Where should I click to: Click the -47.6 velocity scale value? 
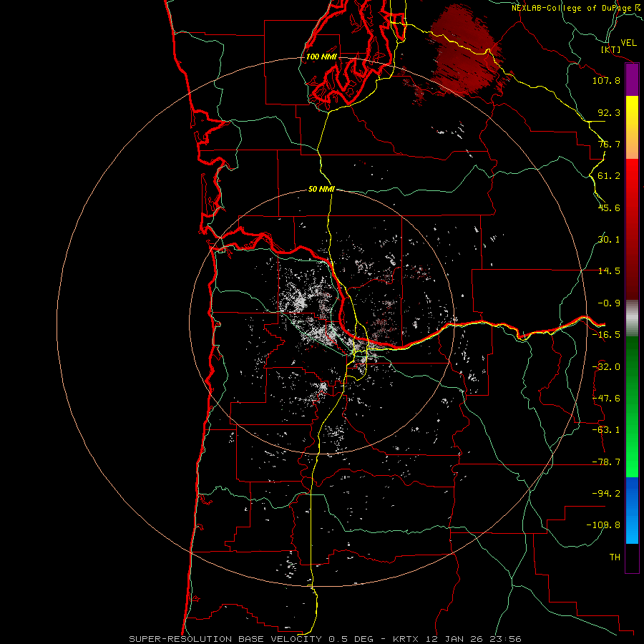[x=606, y=399]
